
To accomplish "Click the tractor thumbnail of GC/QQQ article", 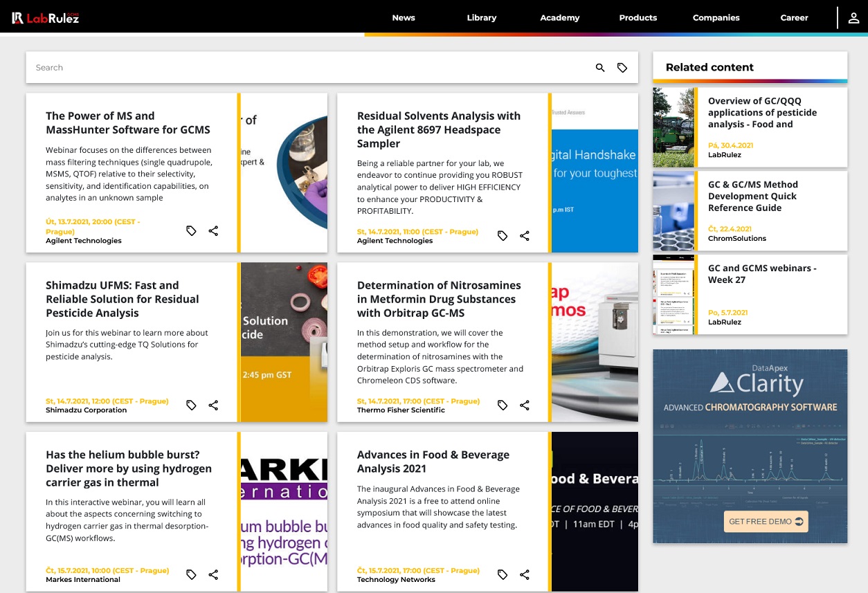I will pyautogui.click(x=673, y=127).
